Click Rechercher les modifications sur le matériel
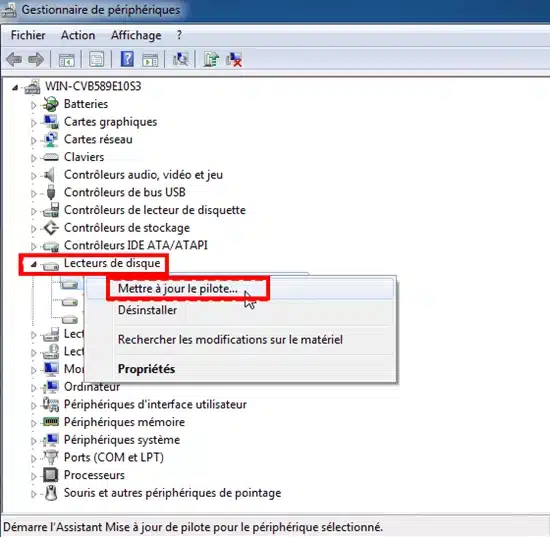550x537 pixels. point(230,340)
